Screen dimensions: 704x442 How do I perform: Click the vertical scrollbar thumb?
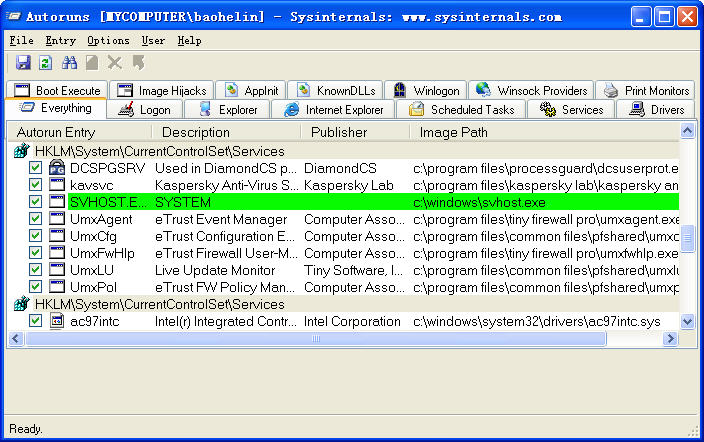[687, 239]
